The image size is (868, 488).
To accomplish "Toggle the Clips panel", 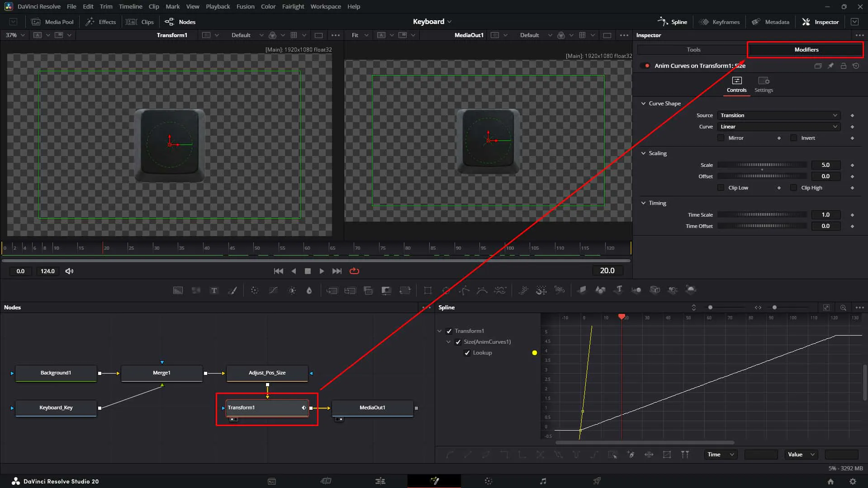I will (140, 22).
